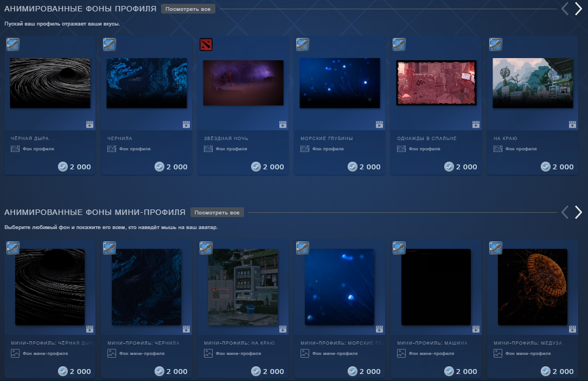The width and height of the screenshot is (588, 381).
Task: Click Посмотреть все for animated profile backgrounds
Action: pos(188,9)
